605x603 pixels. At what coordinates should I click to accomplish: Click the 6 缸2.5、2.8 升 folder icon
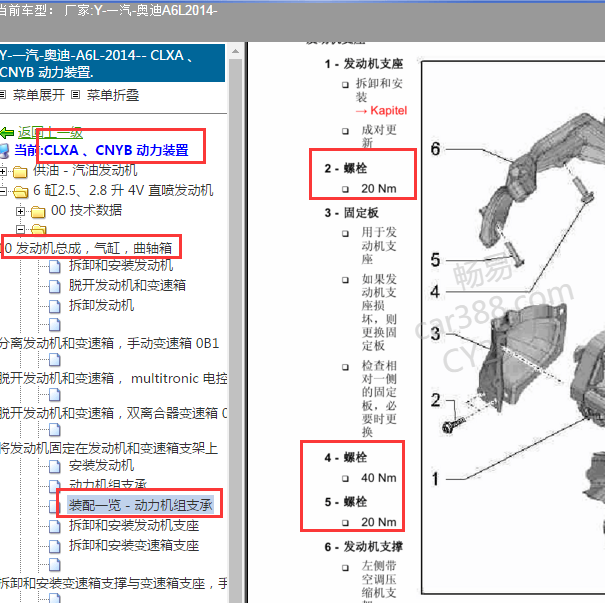(x=20, y=191)
